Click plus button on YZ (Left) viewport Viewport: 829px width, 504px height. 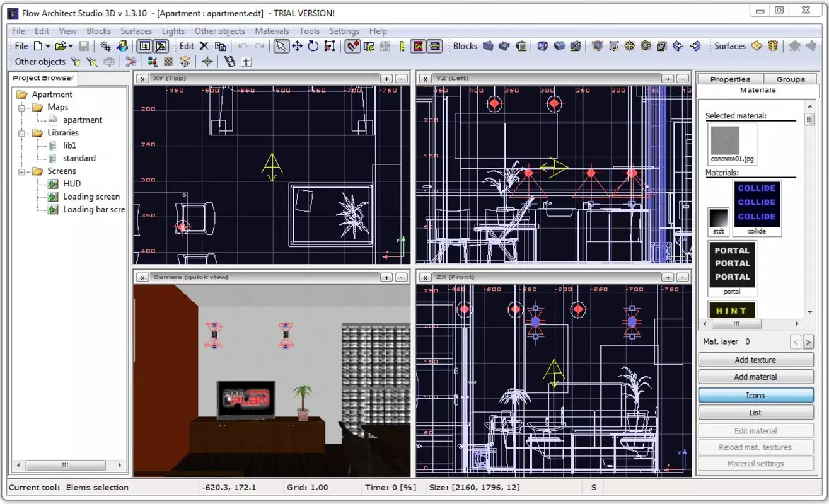(668, 79)
